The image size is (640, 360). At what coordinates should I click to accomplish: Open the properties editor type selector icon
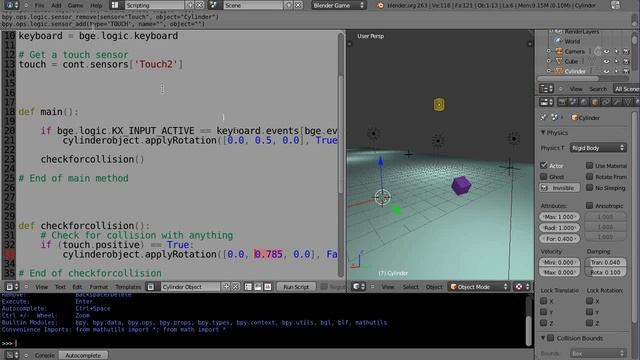546,102
